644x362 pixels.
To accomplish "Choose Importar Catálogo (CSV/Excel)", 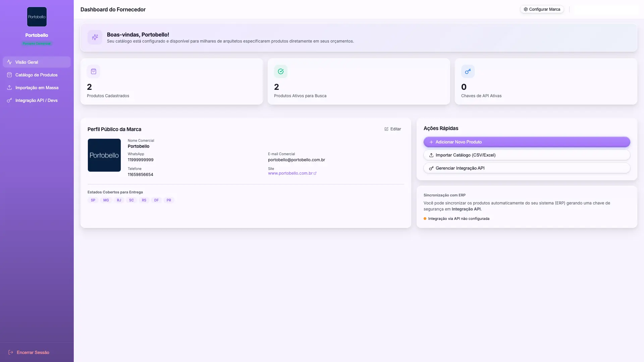I will (x=527, y=155).
